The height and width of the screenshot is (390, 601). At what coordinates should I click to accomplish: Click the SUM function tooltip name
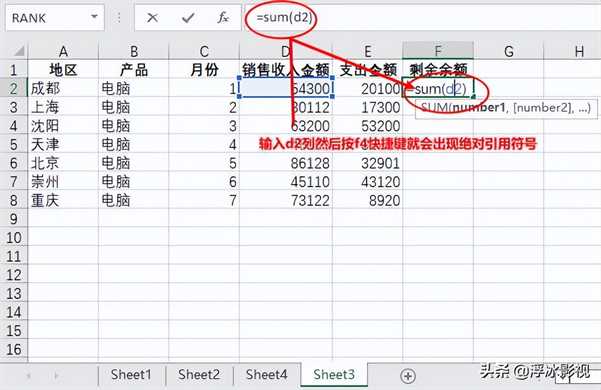click(x=434, y=108)
